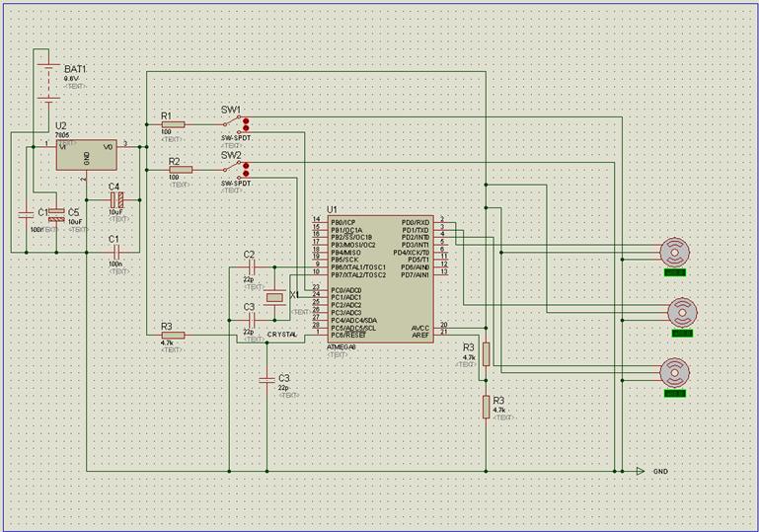The height and width of the screenshot is (532, 759).
Task: Select the GND terminal arrow
Action: coord(640,471)
